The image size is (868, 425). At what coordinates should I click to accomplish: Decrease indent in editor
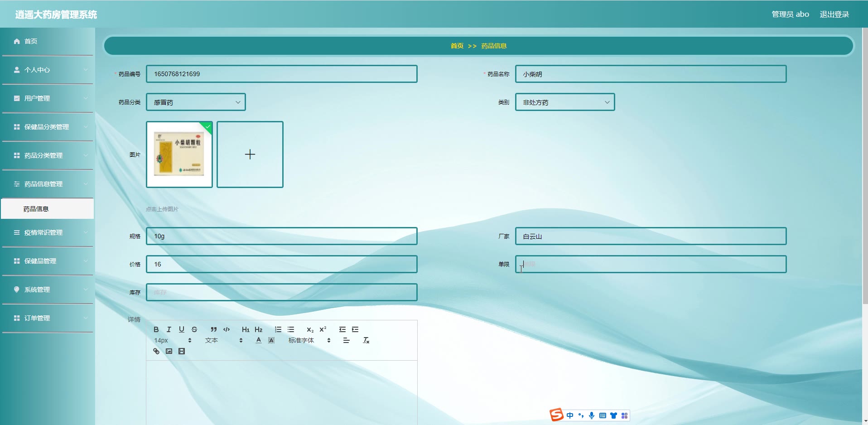pos(342,329)
